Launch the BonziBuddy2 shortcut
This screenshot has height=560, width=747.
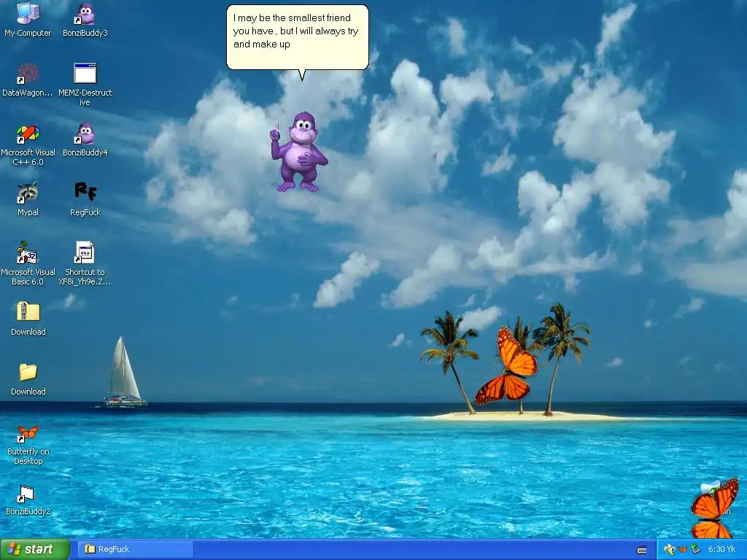(28, 499)
